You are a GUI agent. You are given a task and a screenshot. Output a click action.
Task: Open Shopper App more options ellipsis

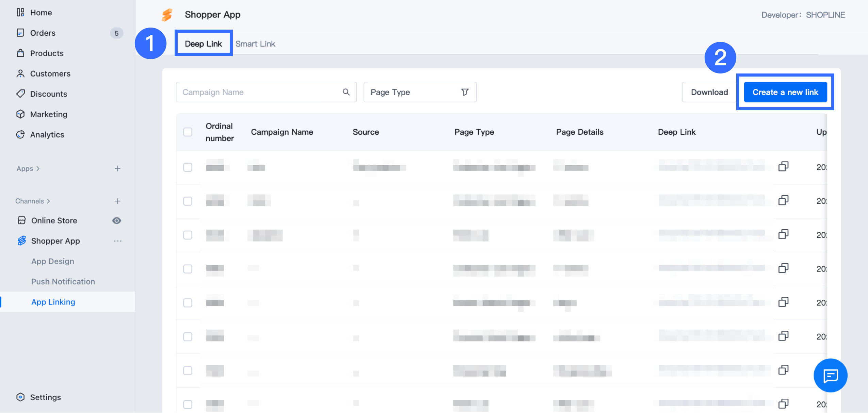click(118, 241)
